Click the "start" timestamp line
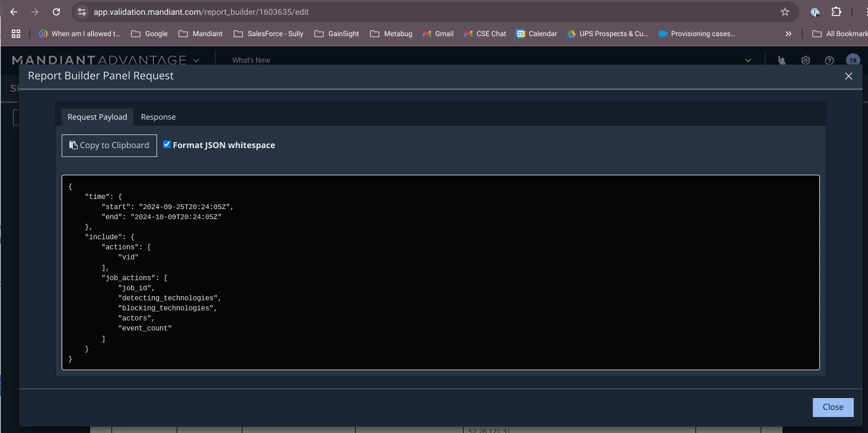868x433 pixels. click(x=168, y=207)
